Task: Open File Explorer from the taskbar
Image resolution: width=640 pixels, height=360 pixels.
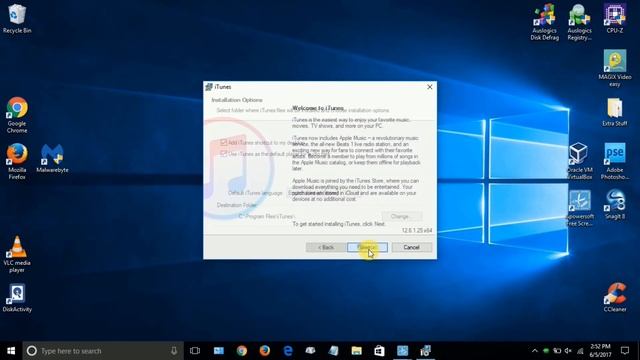Action: point(356,351)
